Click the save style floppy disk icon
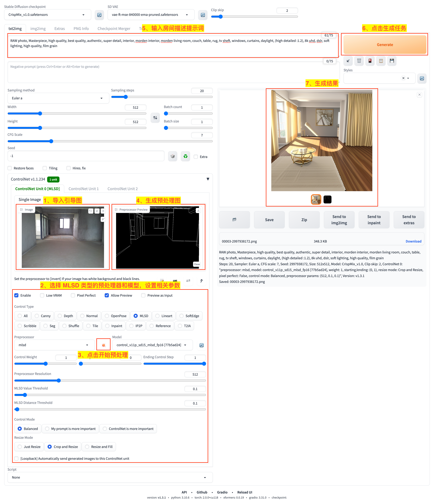434x504 pixels. coord(392,61)
